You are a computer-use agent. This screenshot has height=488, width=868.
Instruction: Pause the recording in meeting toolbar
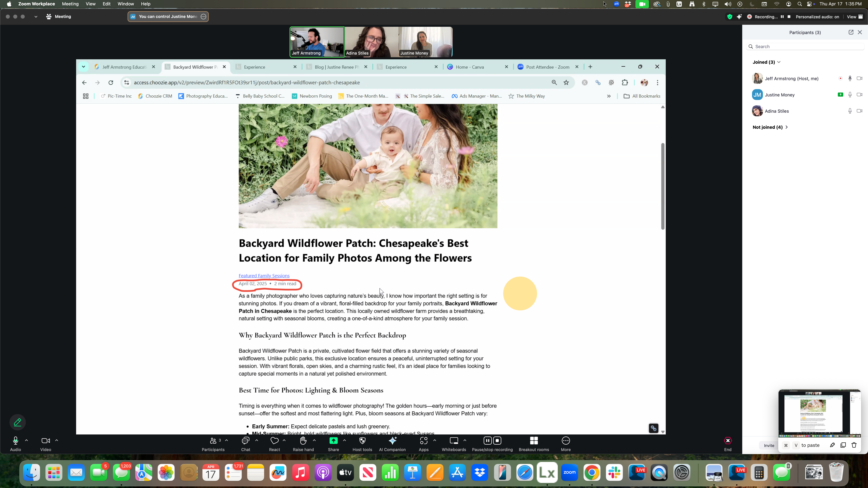click(x=488, y=441)
